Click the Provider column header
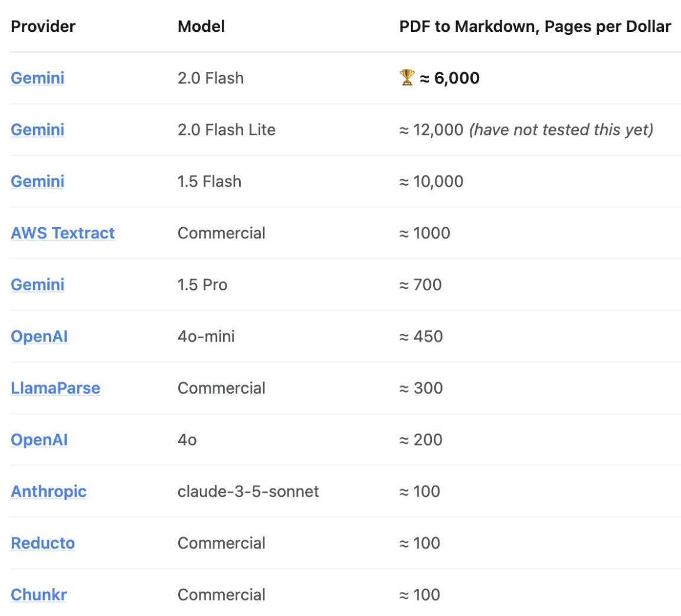This screenshot has height=616, width=681. tap(43, 27)
